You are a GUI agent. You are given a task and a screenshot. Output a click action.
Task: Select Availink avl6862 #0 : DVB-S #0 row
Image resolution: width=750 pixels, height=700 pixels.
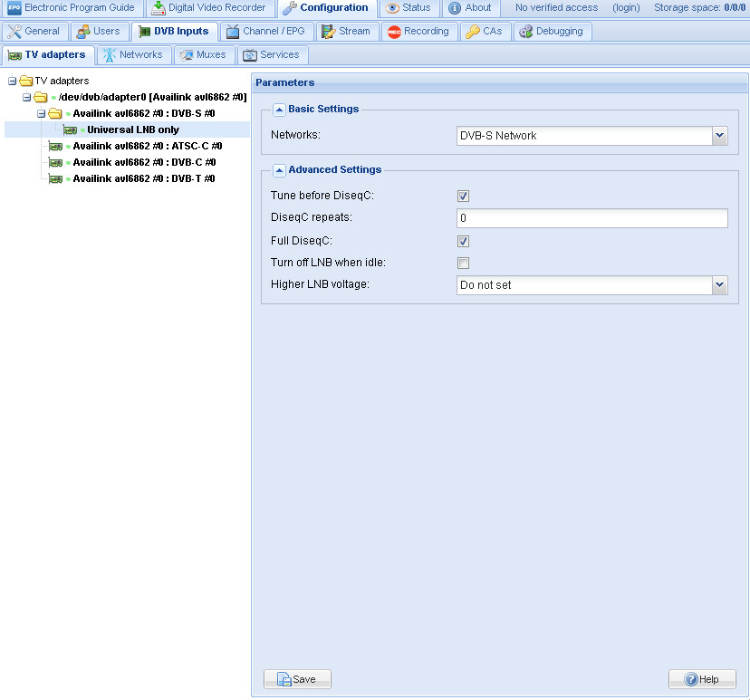pyautogui.click(x=143, y=113)
